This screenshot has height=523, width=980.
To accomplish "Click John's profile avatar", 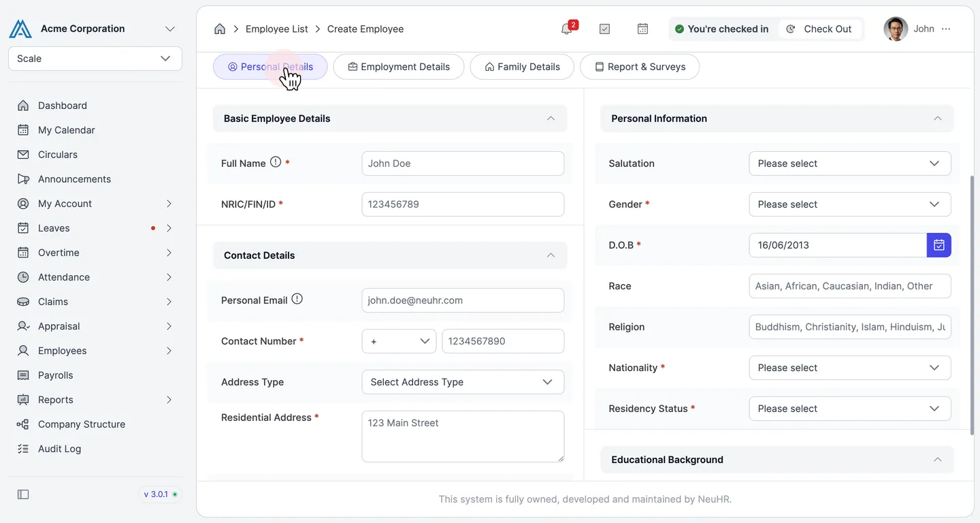I will tap(896, 29).
